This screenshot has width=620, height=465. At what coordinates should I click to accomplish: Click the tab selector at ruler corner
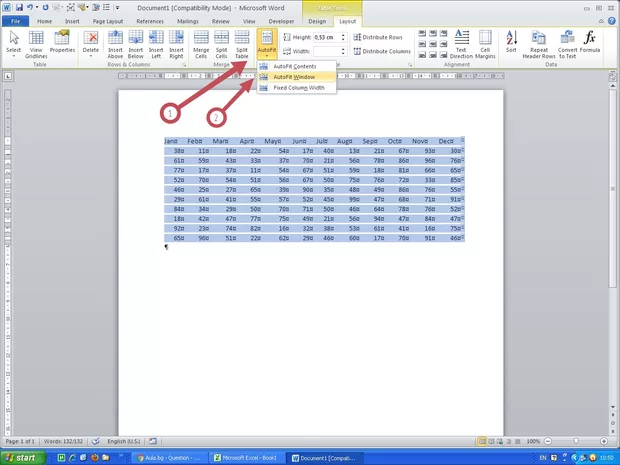pyautogui.click(x=8, y=76)
